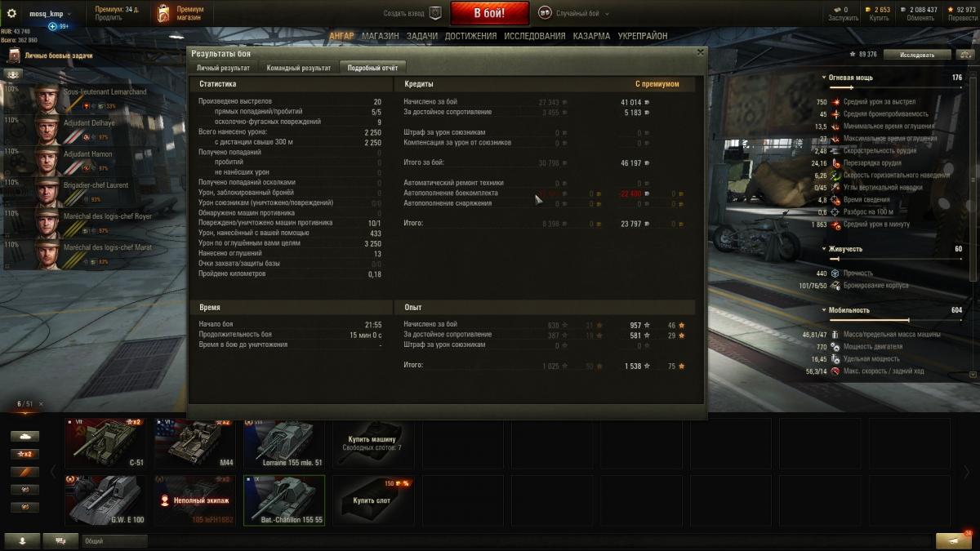Open the АНГАР menu

click(342, 36)
